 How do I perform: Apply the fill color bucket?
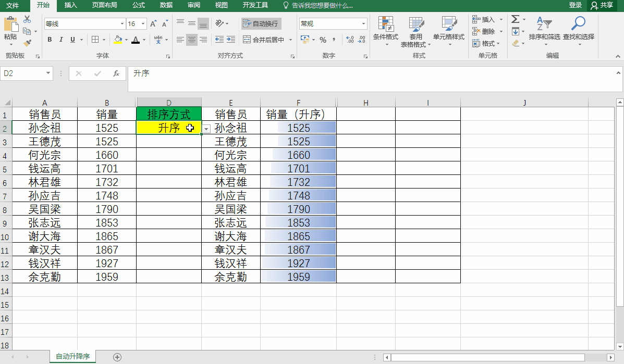coord(118,40)
